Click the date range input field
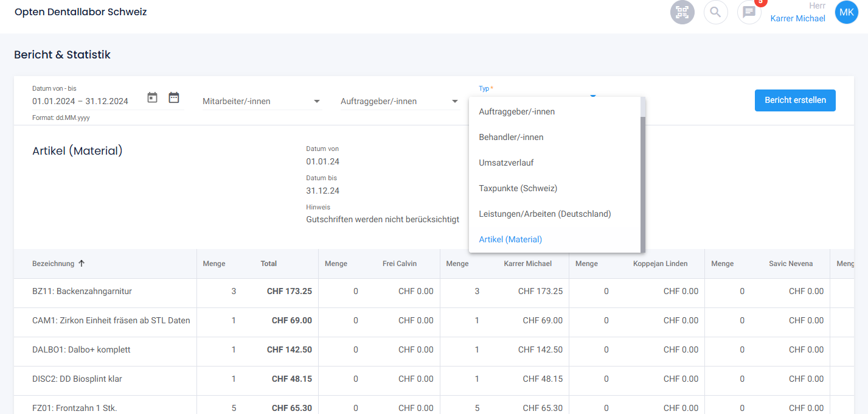Image resolution: width=868 pixels, height=414 pixels. (x=80, y=101)
